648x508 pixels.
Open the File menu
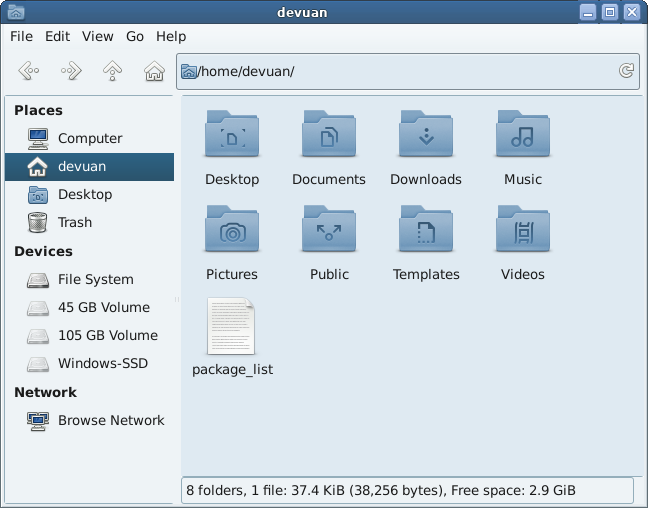click(x=21, y=36)
